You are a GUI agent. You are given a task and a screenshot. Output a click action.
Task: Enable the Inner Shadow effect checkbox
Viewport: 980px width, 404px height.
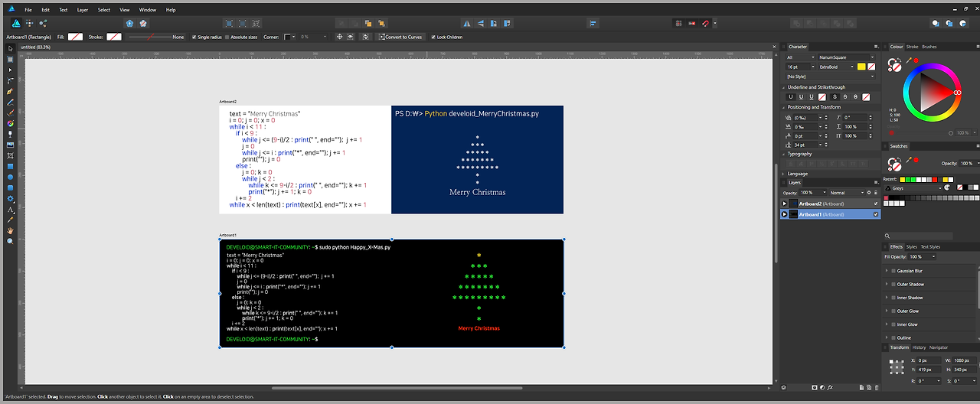tap(893, 298)
